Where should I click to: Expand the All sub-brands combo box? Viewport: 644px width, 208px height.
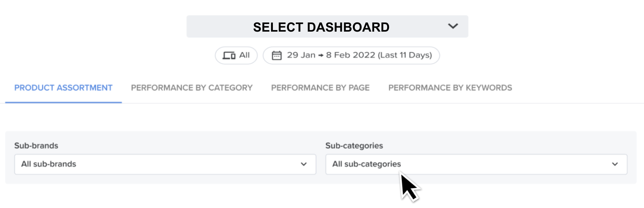165,164
